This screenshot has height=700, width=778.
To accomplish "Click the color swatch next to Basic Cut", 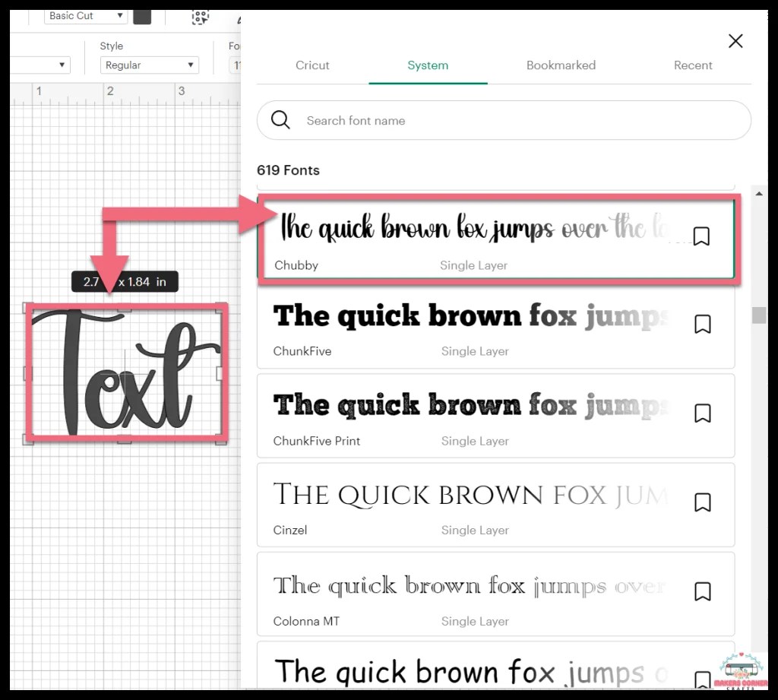I will point(142,16).
